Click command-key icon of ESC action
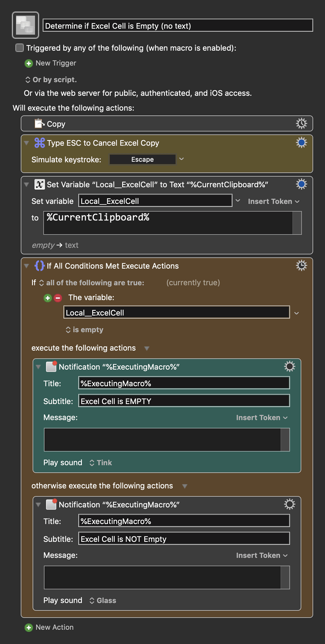This screenshot has width=325, height=644. coord(39,143)
